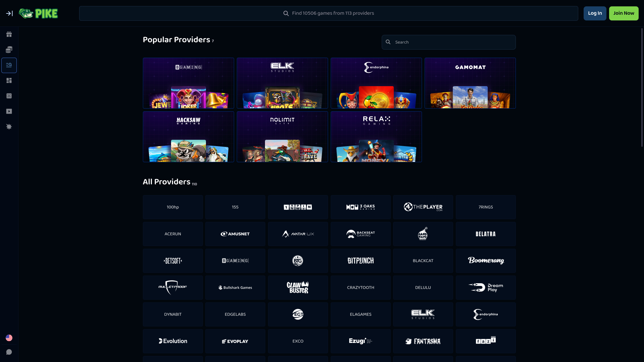
Task: Select the Boomerang provider tile
Action: 486,261
